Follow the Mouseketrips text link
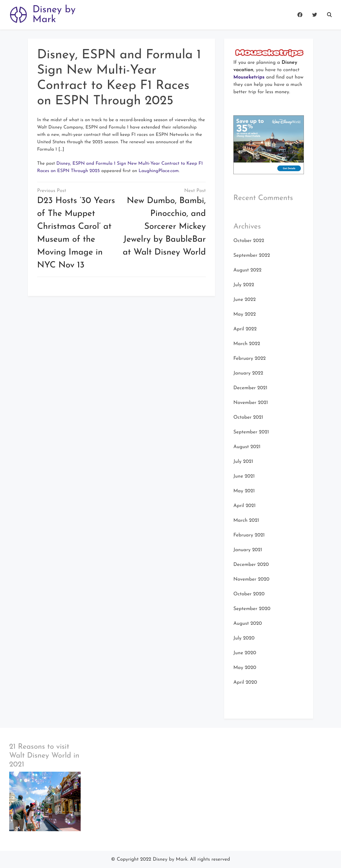The width and height of the screenshot is (341, 868). coord(249,77)
